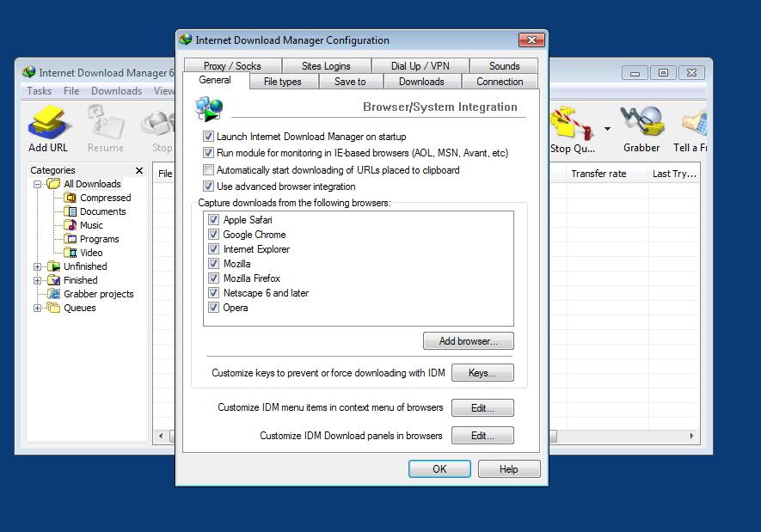
Task: Switch to the Connection tab
Action: [500, 82]
